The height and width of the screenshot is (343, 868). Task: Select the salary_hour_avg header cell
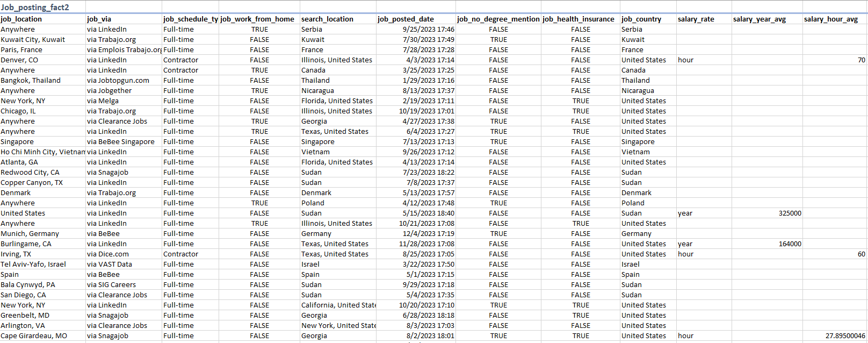pyautogui.click(x=835, y=19)
